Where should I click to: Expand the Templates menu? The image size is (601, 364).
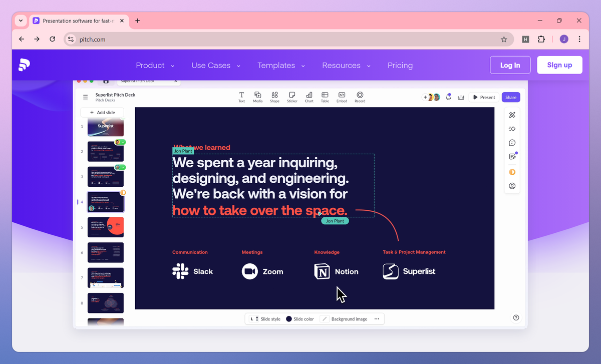tap(281, 65)
